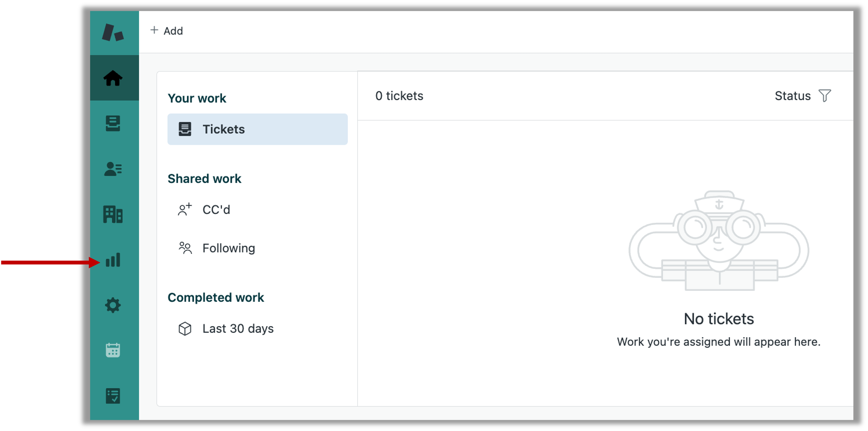The image size is (868, 431).
Task: Click the Shared work section heading
Action: pos(205,178)
